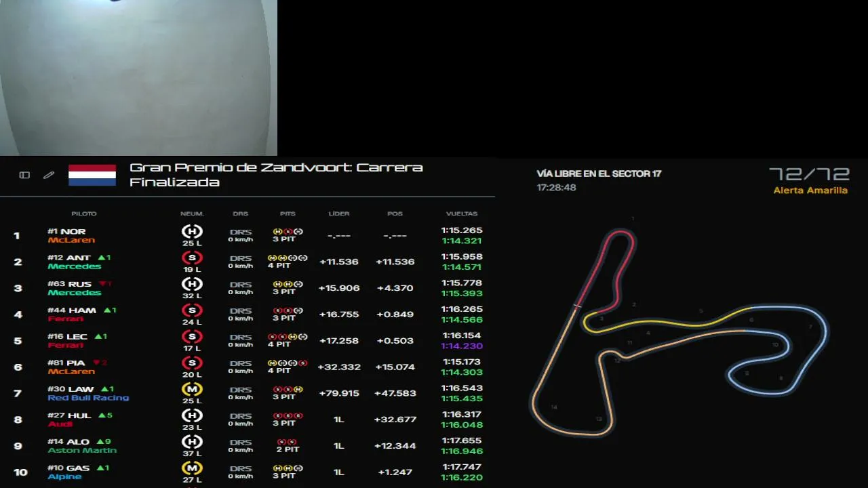
Task: Click the Alerta Amarilla status label
Action: point(810,190)
